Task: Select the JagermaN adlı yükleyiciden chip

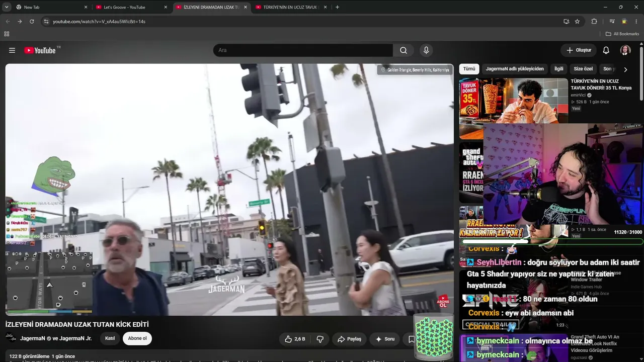Action: point(515,69)
